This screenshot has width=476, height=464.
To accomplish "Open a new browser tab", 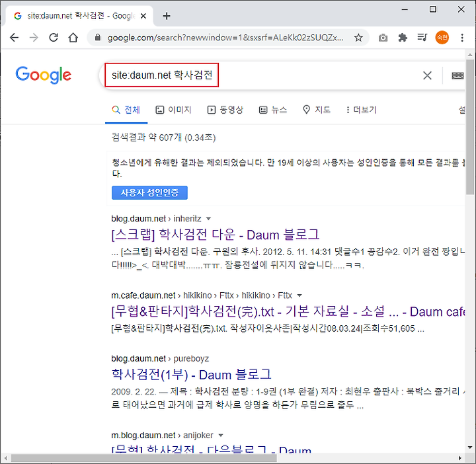I will [167, 16].
